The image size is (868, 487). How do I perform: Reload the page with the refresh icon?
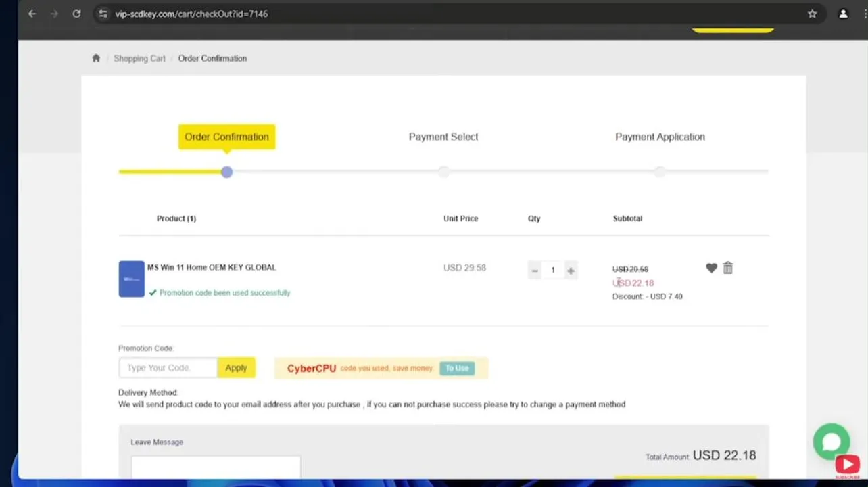(x=76, y=14)
